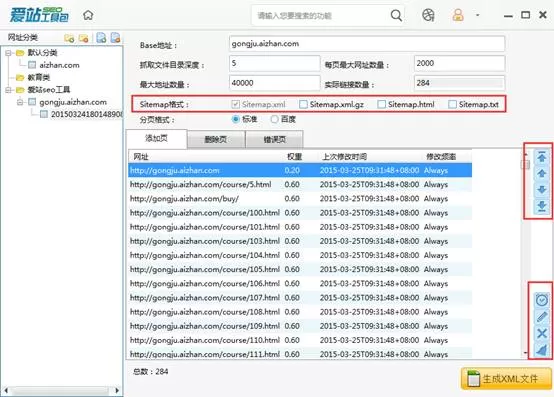
Task: Enable Sitemap.txt format
Action: (452, 104)
